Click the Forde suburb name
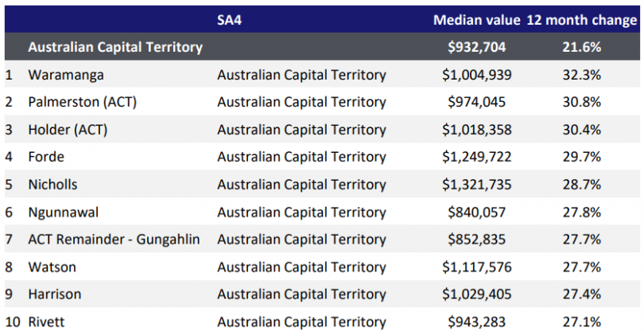This screenshot has width=644, height=332. point(46,157)
